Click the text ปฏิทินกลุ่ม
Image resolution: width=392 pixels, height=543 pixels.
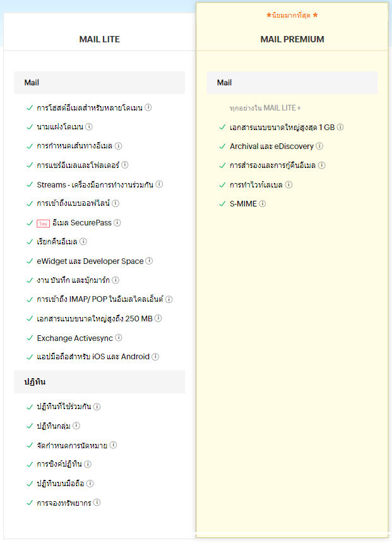54,426
